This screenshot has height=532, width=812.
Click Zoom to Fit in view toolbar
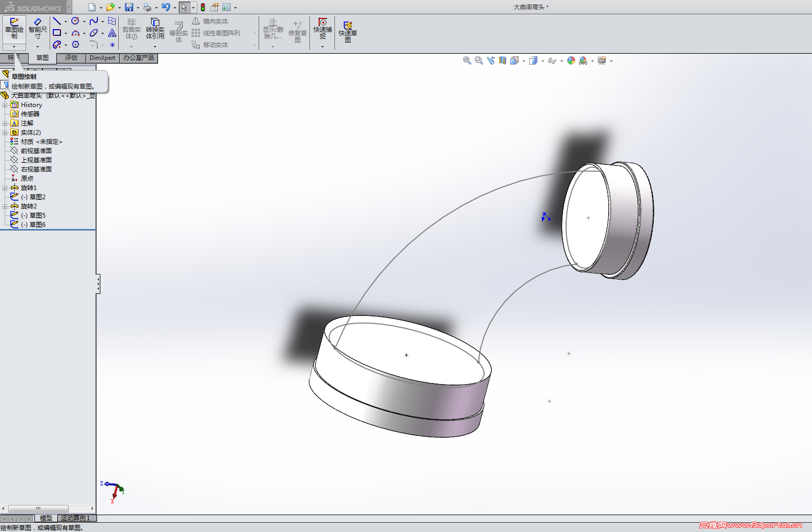click(x=467, y=60)
